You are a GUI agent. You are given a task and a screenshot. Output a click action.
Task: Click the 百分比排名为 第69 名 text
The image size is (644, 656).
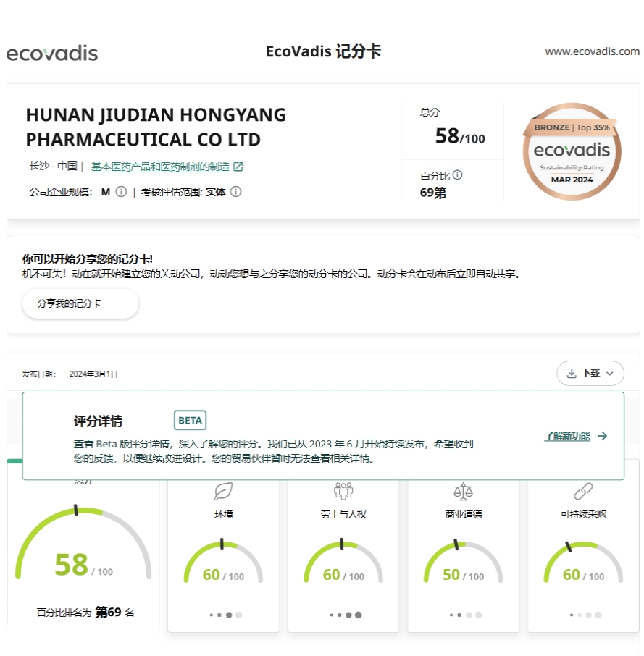coord(85,613)
